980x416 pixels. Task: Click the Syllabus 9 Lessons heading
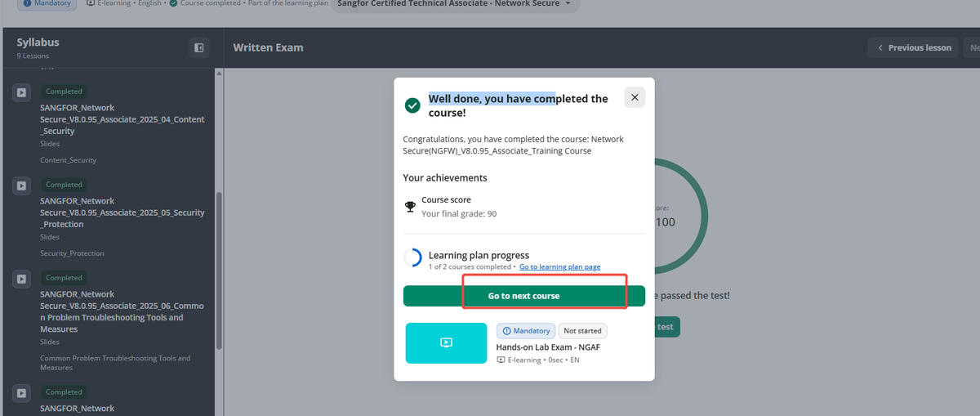click(x=38, y=48)
